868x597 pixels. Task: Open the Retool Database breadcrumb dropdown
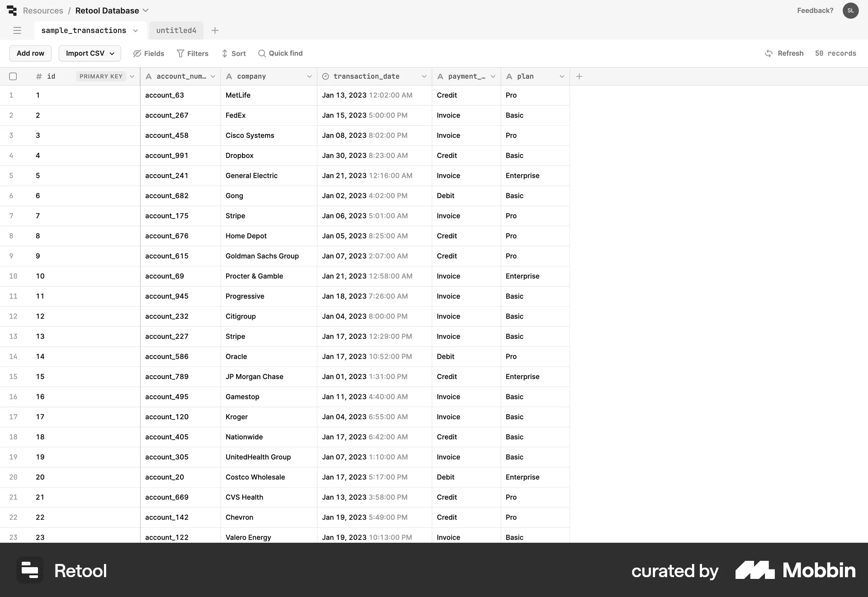[145, 10]
